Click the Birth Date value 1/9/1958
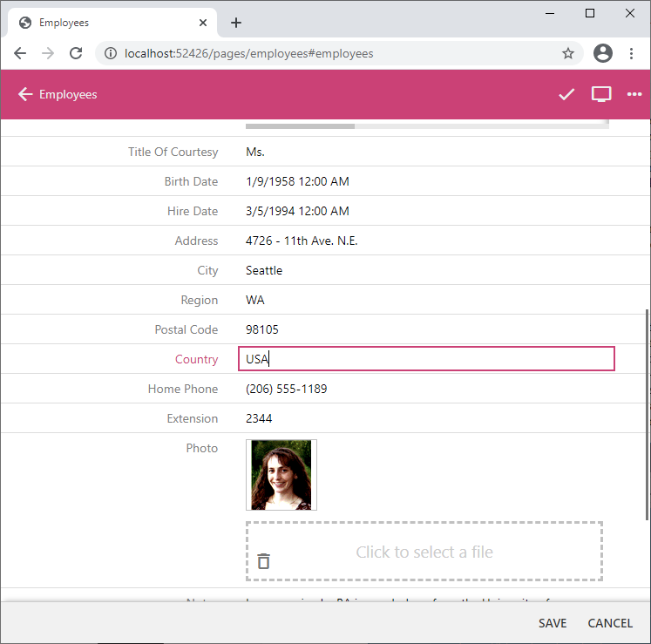This screenshot has width=651, height=644. tap(297, 181)
